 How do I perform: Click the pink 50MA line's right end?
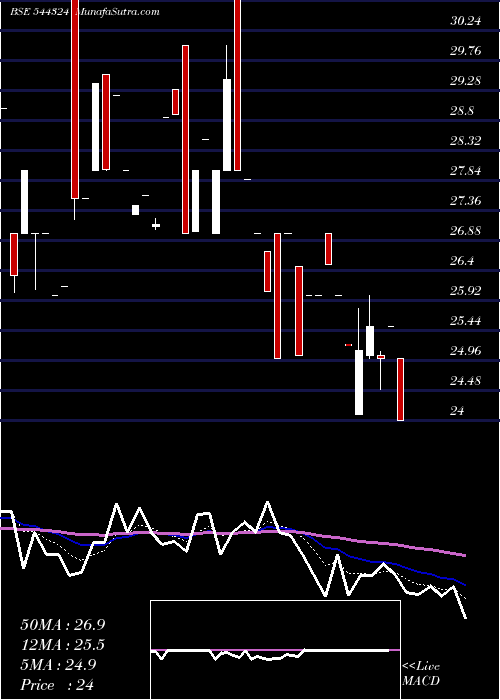tap(465, 555)
